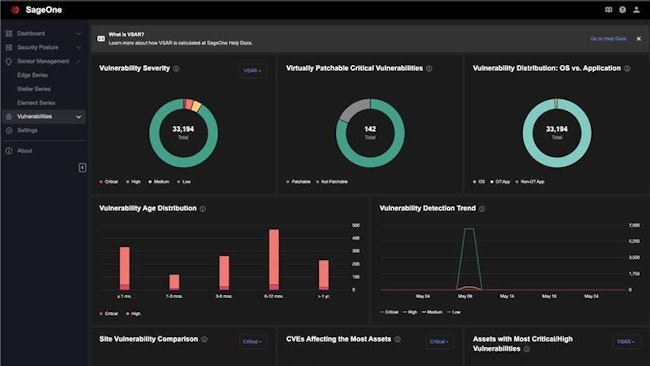This screenshot has width=650, height=366.
Task: Click info icon next to Vulnerability Detection Trend
Action: tap(482, 208)
